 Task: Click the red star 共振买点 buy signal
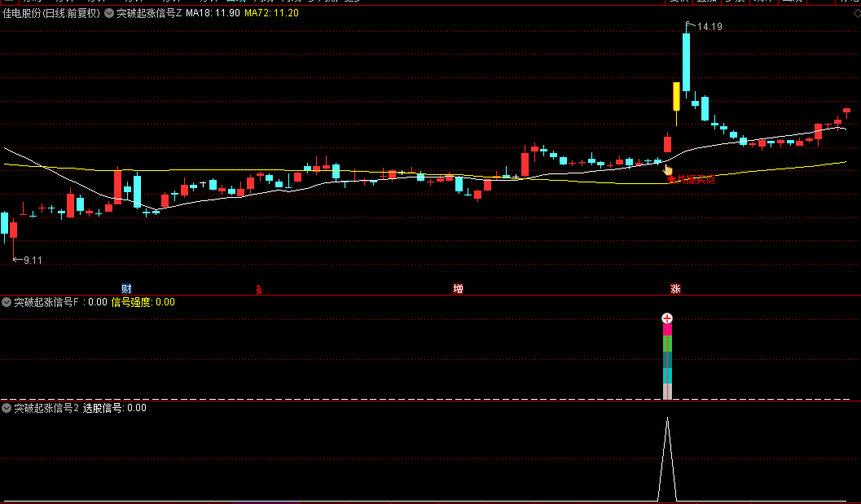tap(692, 179)
